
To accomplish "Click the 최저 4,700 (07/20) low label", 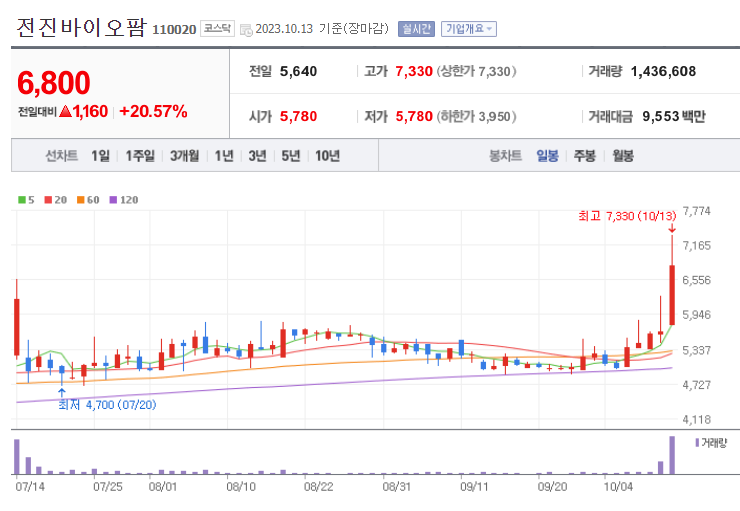I will [x=107, y=405].
